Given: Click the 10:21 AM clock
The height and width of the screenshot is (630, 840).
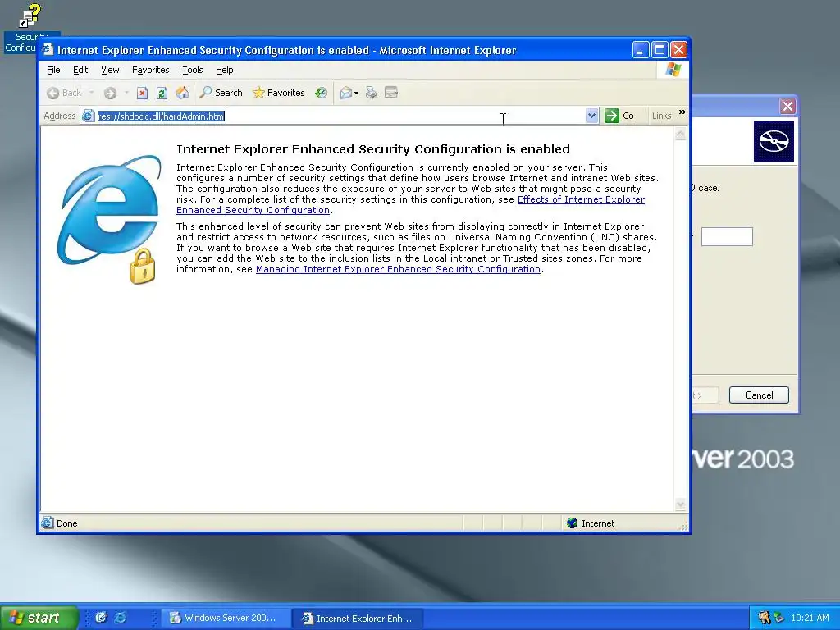Looking at the screenshot, I should point(810,618).
